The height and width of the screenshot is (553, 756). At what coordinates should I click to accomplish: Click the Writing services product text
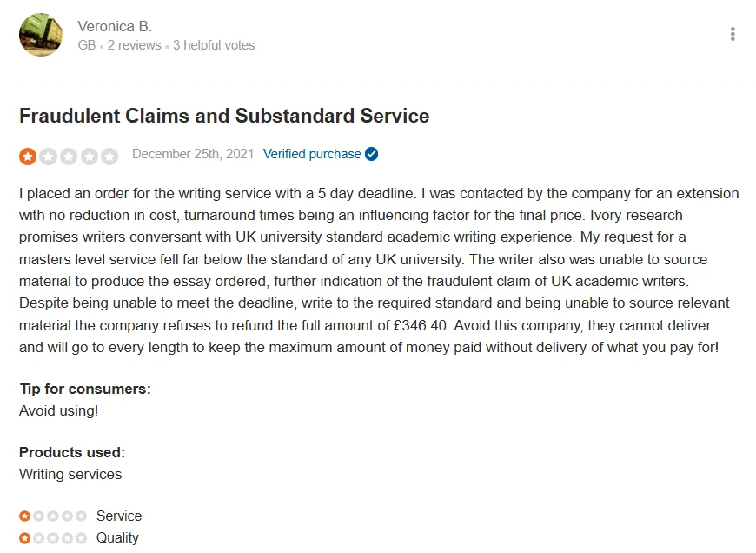pos(70,475)
